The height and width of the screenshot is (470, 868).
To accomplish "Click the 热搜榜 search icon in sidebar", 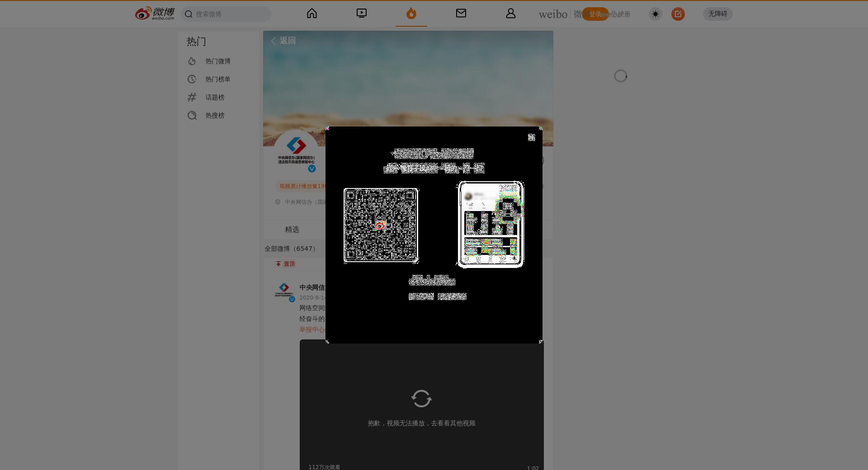I will coord(192,115).
